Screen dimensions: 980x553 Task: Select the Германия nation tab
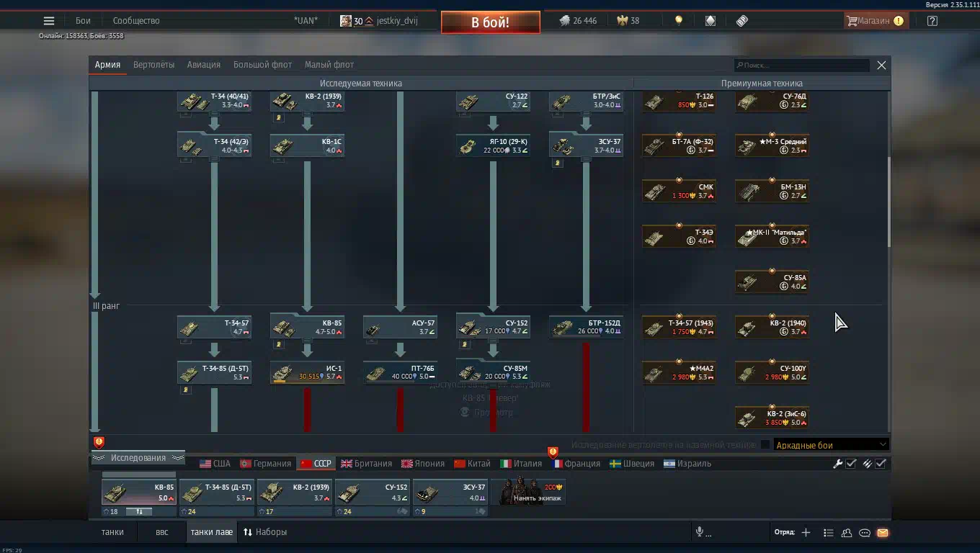click(x=265, y=464)
